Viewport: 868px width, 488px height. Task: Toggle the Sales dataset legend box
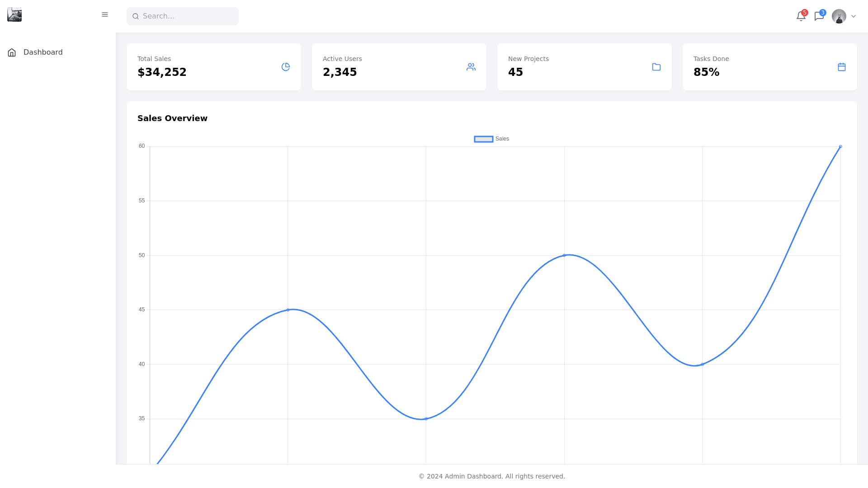tap(483, 139)
